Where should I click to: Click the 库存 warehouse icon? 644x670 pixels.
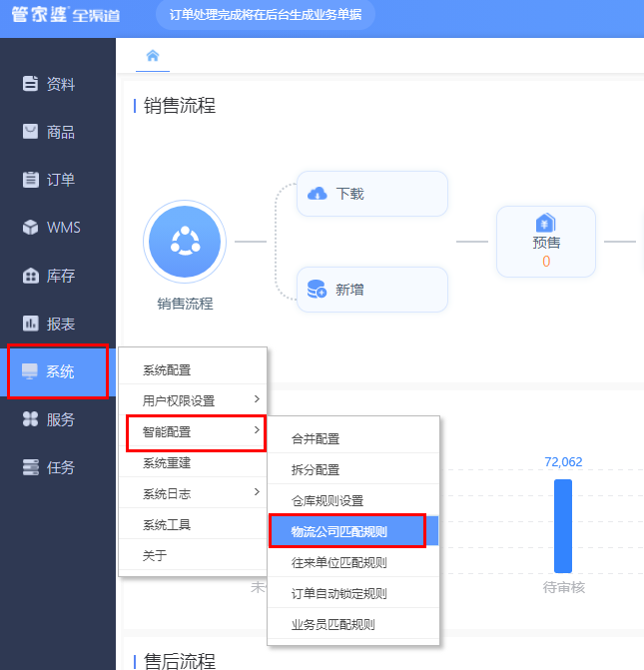(x=30, y=276)
